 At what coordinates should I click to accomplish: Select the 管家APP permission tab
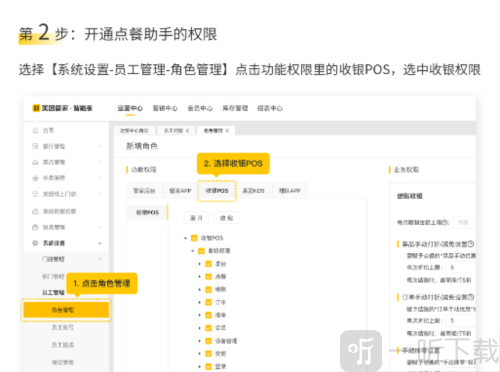pos(180,191)
